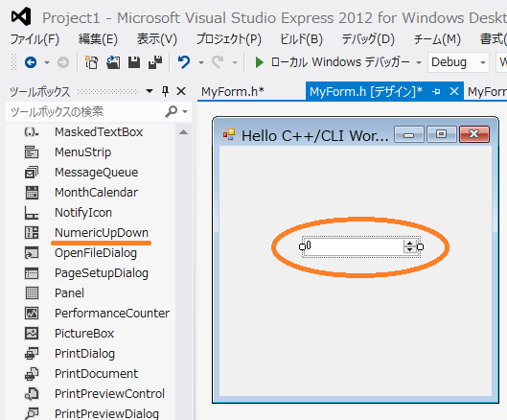507x420 pixels.
Task: Select the MessageQueue icon in toolbox
Action: [32, 173]
